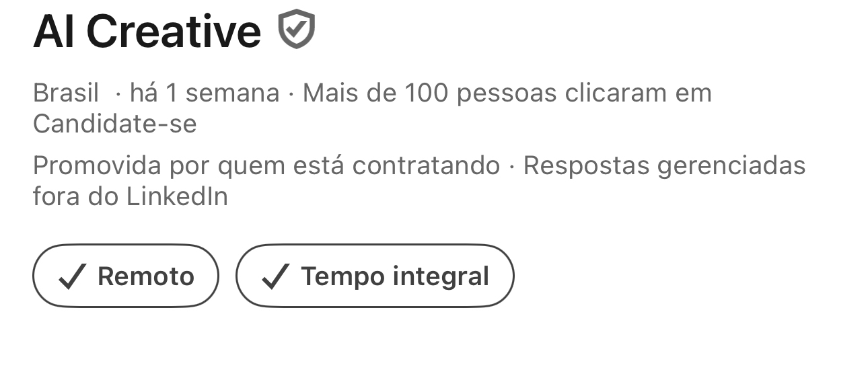Screen dimensions: 868x384
Task: Click the checkmark icon inside Remoto chip
Action: 72,276
